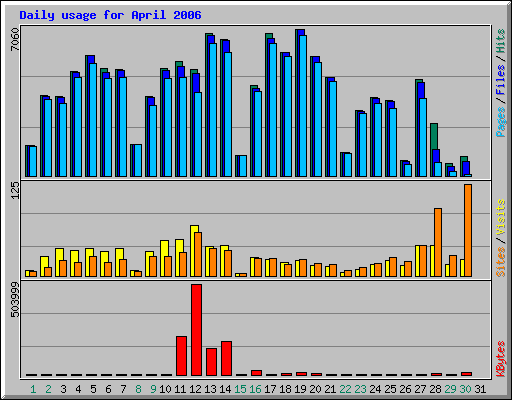Click the tall orange sites bar for day 30
The image size is (512, 400).
468,230
